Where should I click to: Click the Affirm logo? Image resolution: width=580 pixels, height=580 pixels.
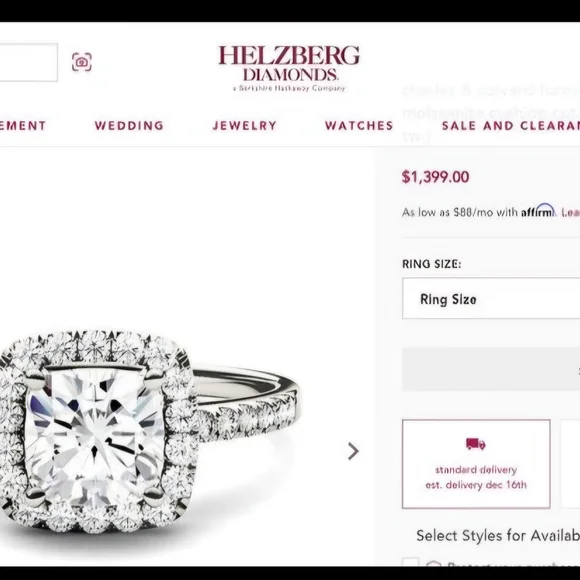tap(538, 211)
